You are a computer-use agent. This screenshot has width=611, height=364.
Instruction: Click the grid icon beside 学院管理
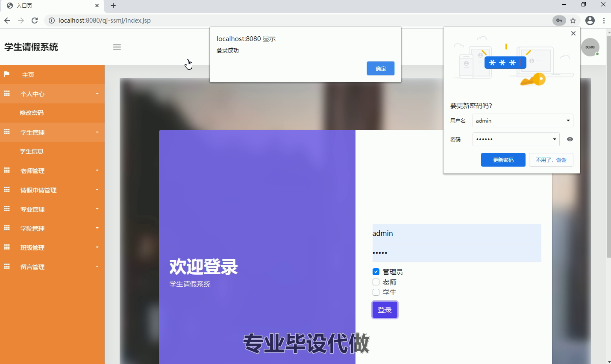(7, 228)
